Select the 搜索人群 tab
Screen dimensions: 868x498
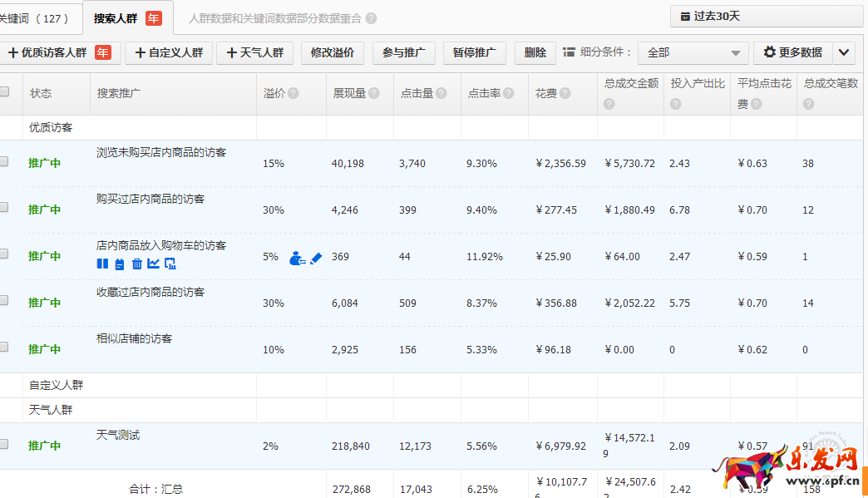click(x=126, y=17)
